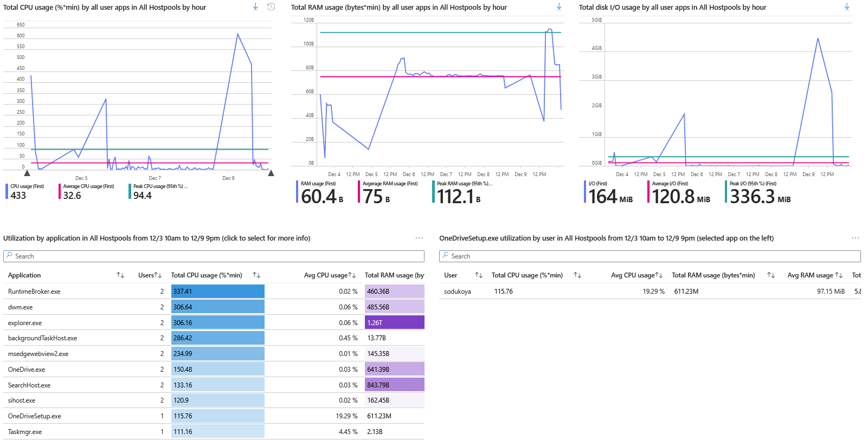Click the 4.45 % Avg CPU cell for Taskmgr.exe
The width and height of the screenshot is (868, 440).
[x=348, y=432]
